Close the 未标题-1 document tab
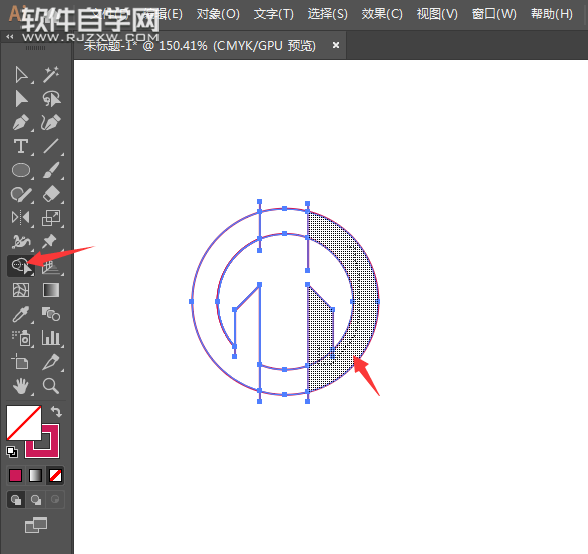This screenshot has width=588, height=554. click(x=336, y=45)
